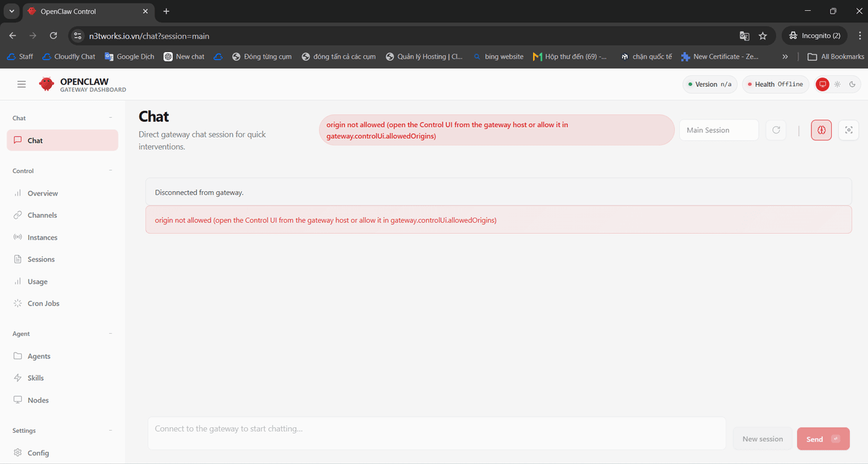Open the Main Session selector dropdown

(x=718, y=130)
